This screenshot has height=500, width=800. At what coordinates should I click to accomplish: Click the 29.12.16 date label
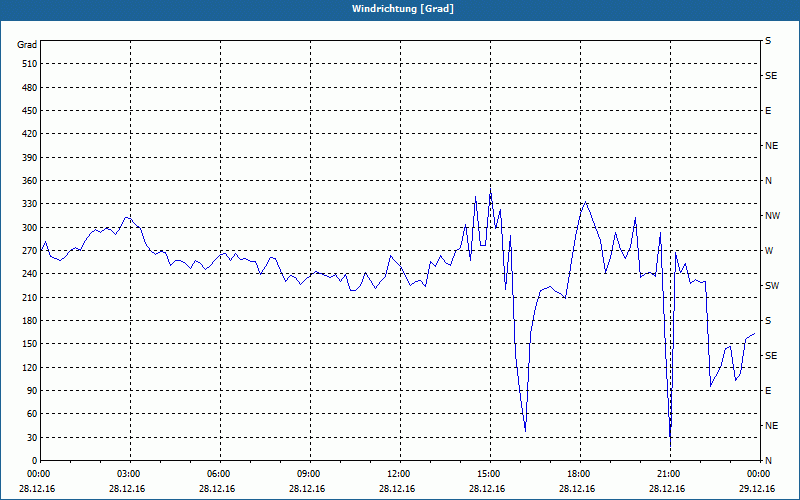tap(757, 489)
